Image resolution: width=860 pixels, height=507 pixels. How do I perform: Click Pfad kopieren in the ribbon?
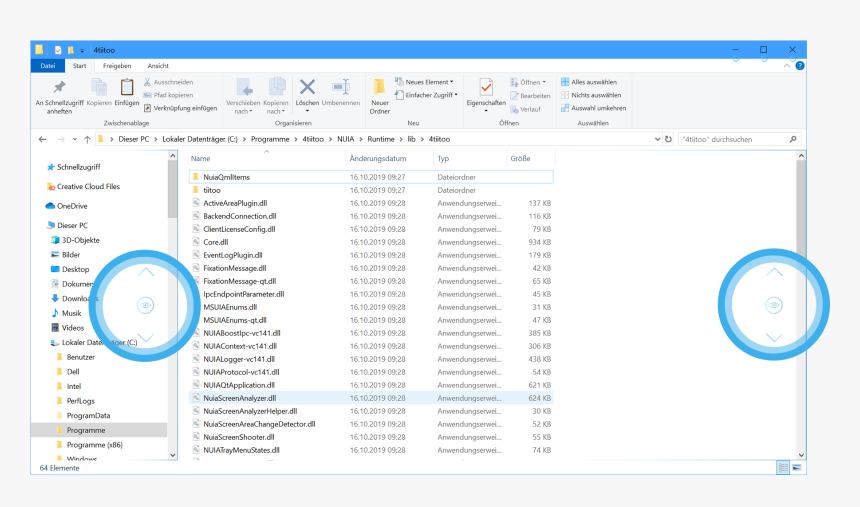coord(168,95)
